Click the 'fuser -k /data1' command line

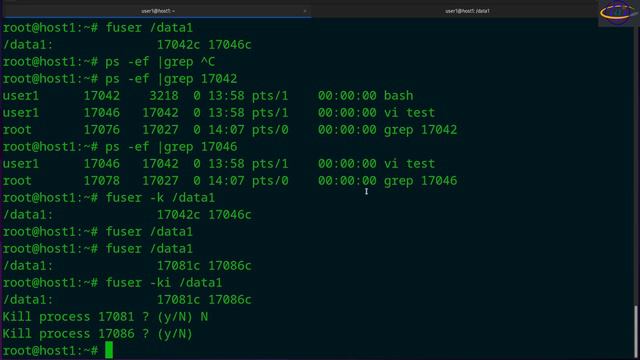tap(109, 198)
